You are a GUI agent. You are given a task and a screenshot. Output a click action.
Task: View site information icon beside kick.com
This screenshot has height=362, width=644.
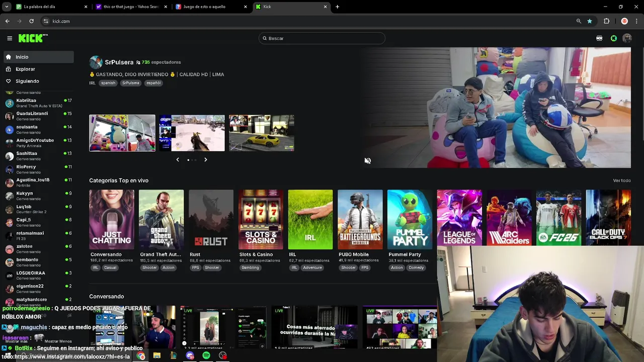tap(46, 21)
